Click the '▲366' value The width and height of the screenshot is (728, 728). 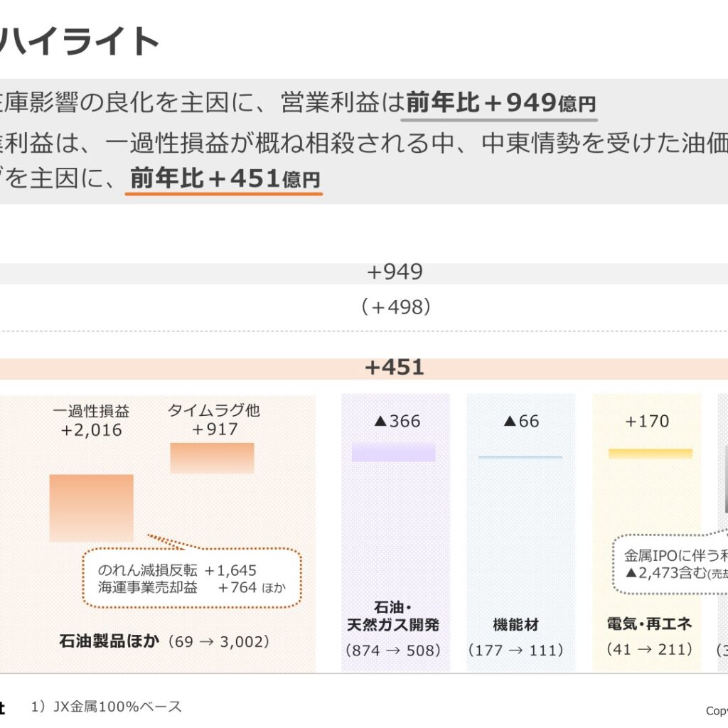tap(397, 421)
